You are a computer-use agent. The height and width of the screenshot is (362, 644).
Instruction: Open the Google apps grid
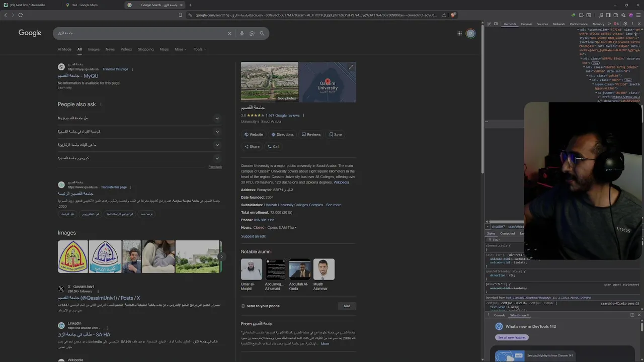pyautogui.click(x=459, y=33)
